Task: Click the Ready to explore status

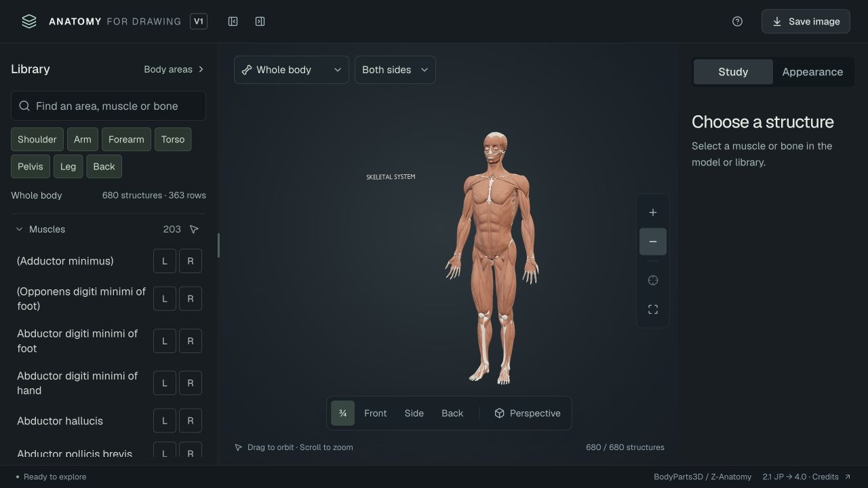Action: pos(51,477)
